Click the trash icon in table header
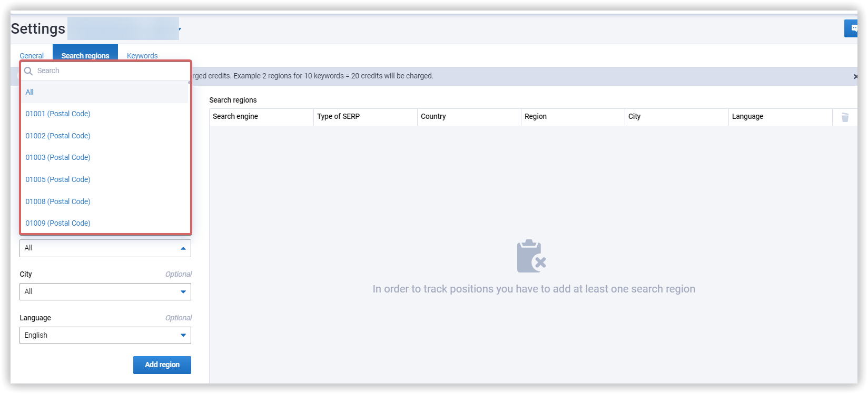This screenshot has width=868, height=394. pyautogui.click(x=845, y=117)
